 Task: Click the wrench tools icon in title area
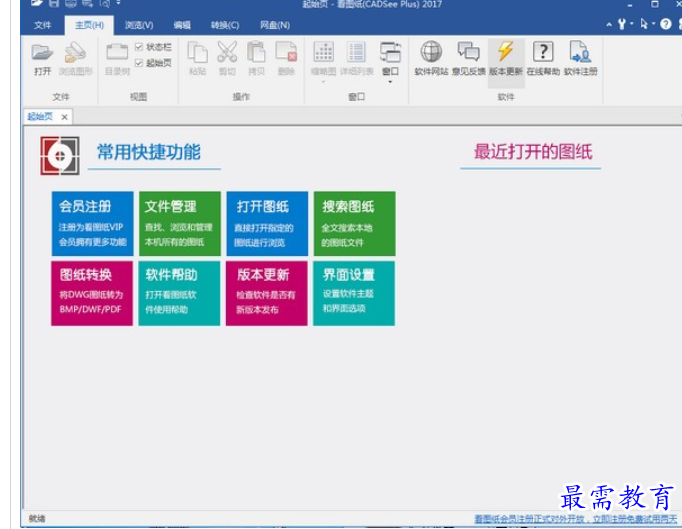622,24
